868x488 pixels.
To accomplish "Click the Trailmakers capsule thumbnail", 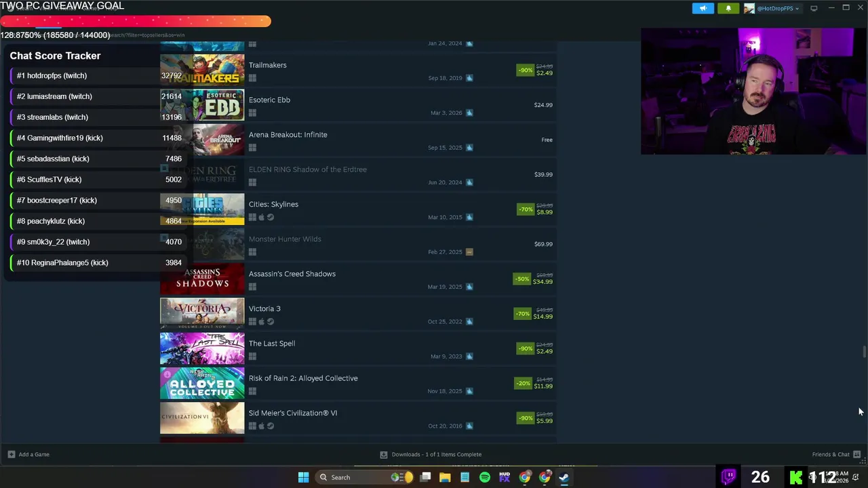I will (202, 70).
